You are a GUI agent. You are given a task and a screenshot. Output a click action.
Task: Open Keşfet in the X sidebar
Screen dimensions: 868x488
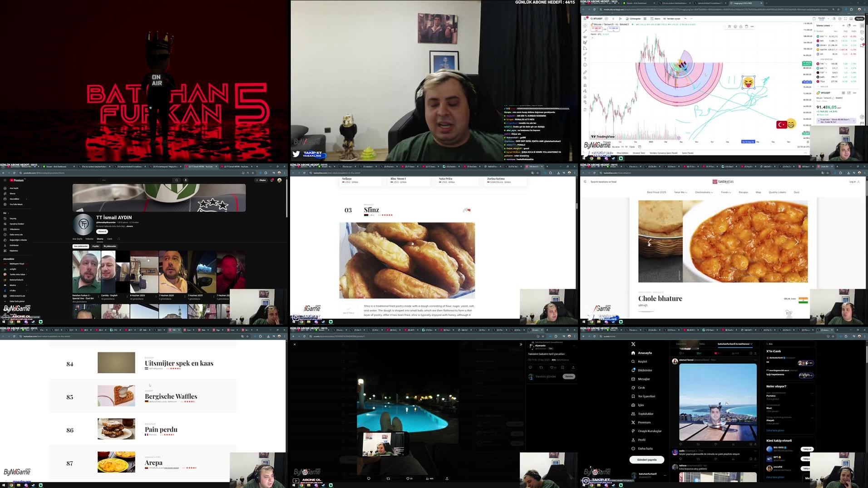pos(639,361)
